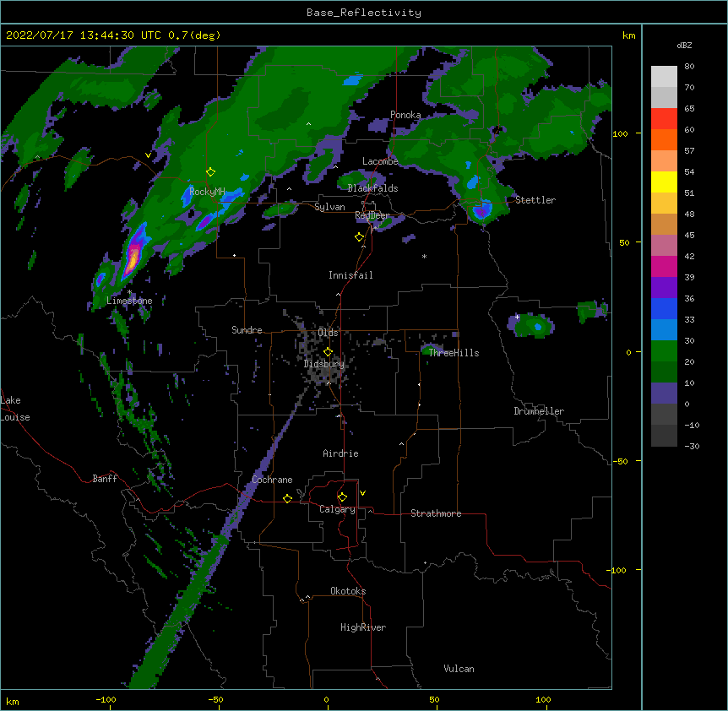Select the magenta 39-42 dBZ legend swatch
The width and height of the screenshot is (728, 711).
tap(664, 267)
